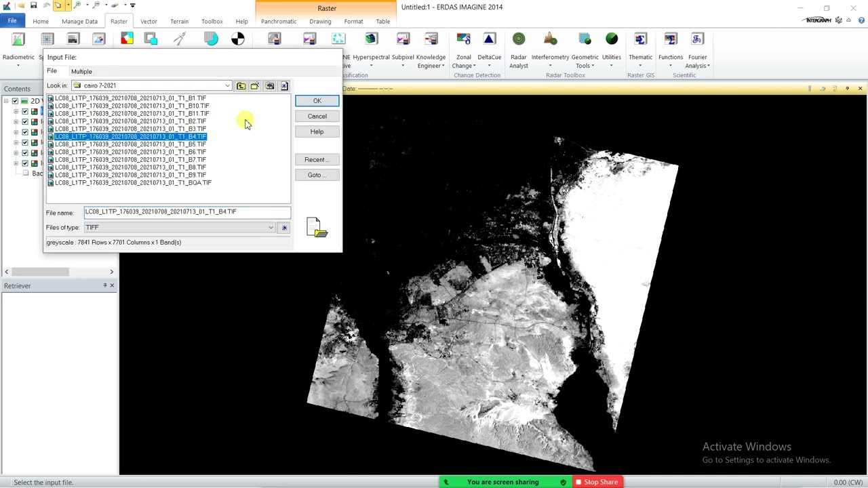
Task: Open the Radar Analyst tool
Action: tap(519, 40)
